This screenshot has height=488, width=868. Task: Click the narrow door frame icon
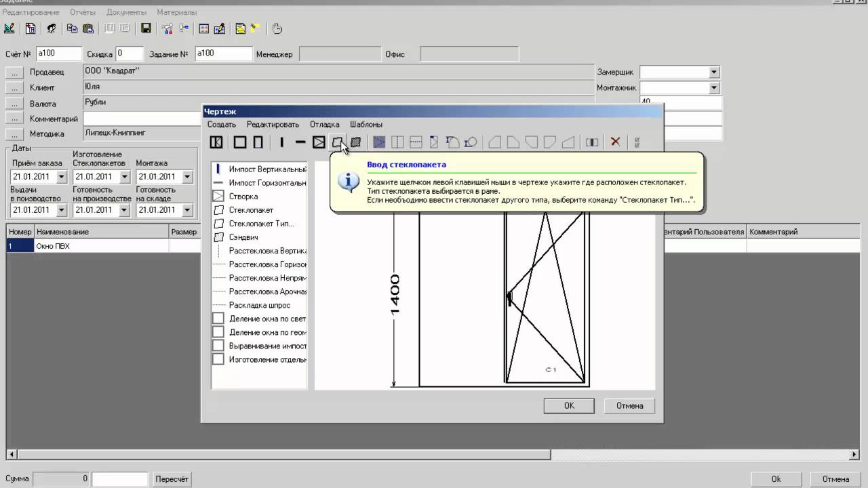pyautogui.click(x=258, y=142)
